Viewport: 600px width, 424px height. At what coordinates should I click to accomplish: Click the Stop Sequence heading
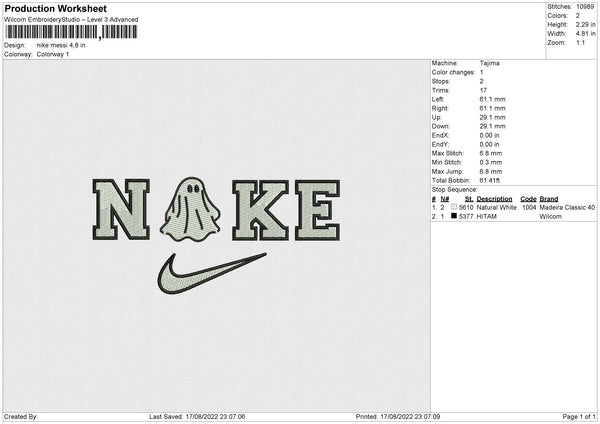tap(455, 190)
